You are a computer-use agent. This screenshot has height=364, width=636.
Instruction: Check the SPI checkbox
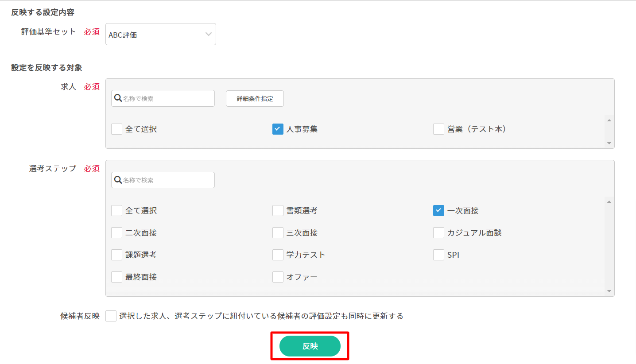click(x=438, y=255)
